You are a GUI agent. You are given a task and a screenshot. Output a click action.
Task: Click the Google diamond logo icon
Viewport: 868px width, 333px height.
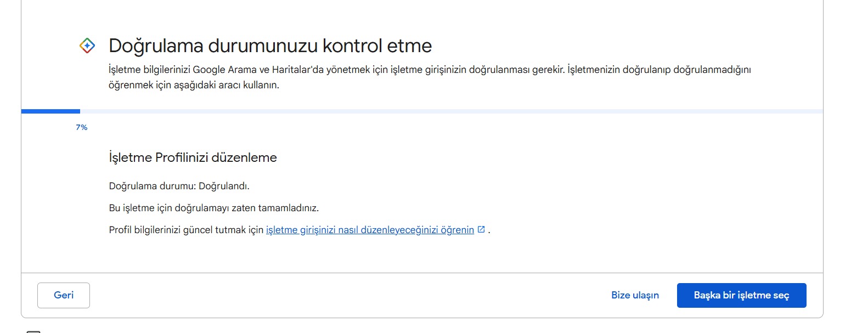pos(87,46)
